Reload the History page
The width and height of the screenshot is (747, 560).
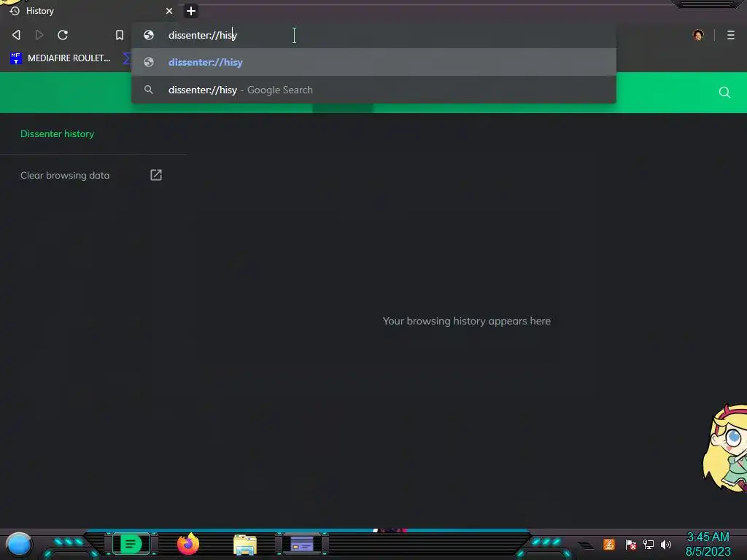pos(63,35)
